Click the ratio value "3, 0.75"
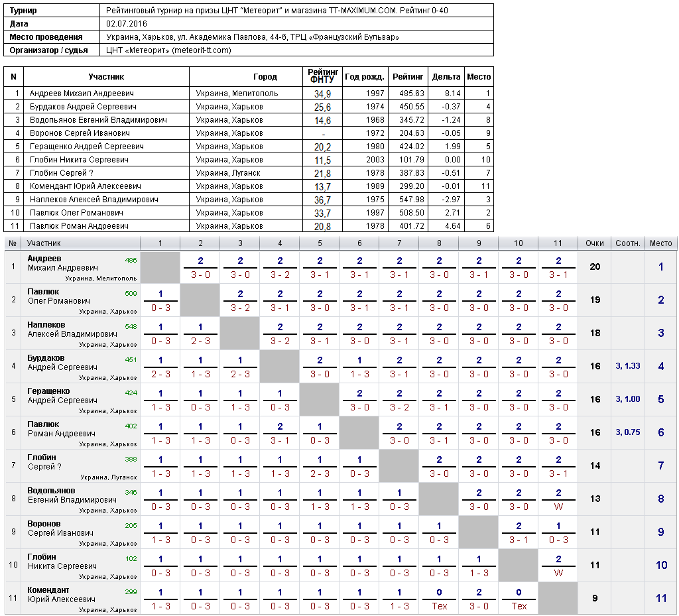 (x=628, y=432)
